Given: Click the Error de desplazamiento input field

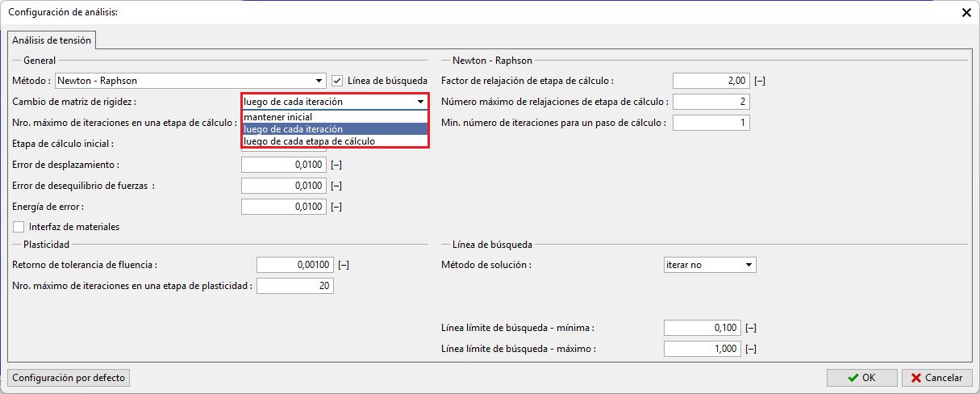Looking at the screenshot, I should pyautogui.click(x=283, y=165).
